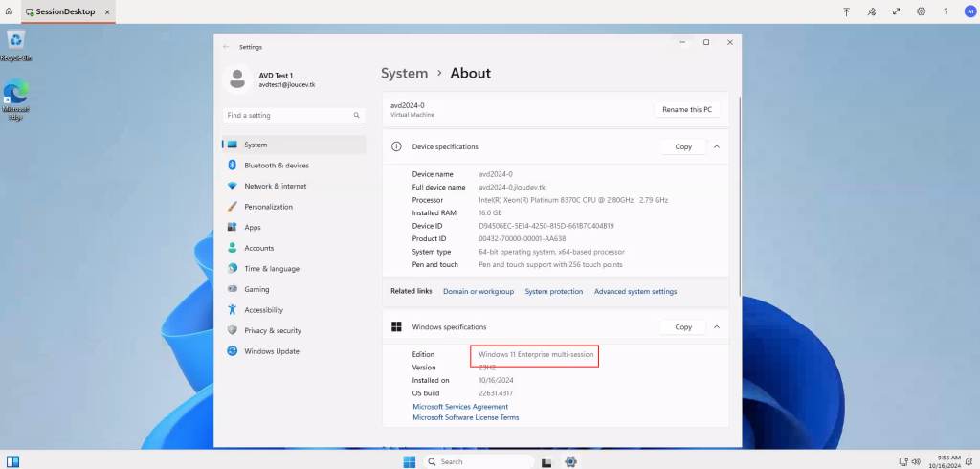This screenshot has height=469, width=980.
Task: Click the Find a setting search box
Action: click(294, 115)
